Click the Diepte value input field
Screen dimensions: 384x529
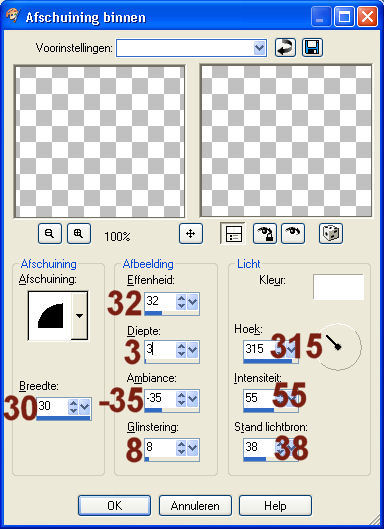point(160,350)
